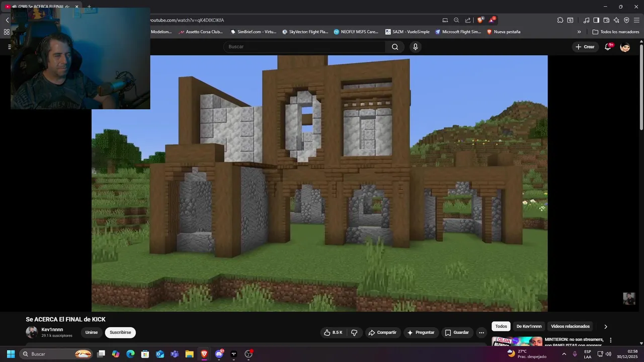Viewport: 644px width, 362px height.
Task: Open Microsoft Teams from the taskbar
Action: (175, 354)
